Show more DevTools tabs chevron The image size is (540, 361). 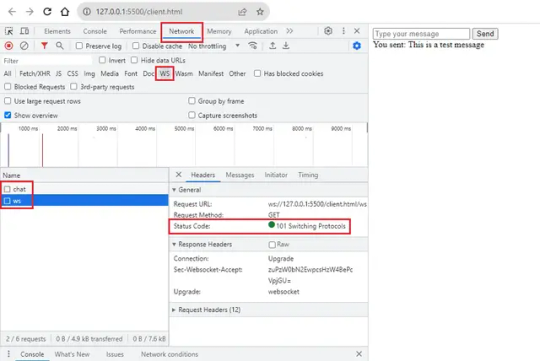[x=289, y=31]
